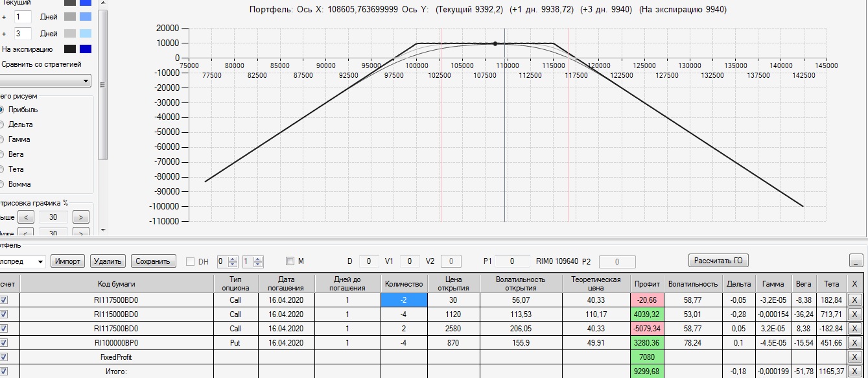Change the gray swatch for the +1 Дней line
The width and height of the screenshot is (868, 378).
[70, 17]
